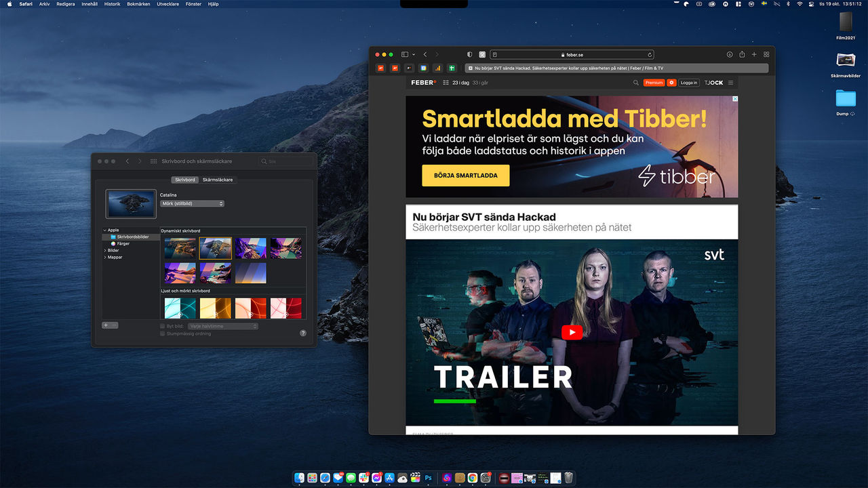Open the search icon on Feber site
Image resolution: width=868 pixels, height=488 pixels.
[636, 83]
